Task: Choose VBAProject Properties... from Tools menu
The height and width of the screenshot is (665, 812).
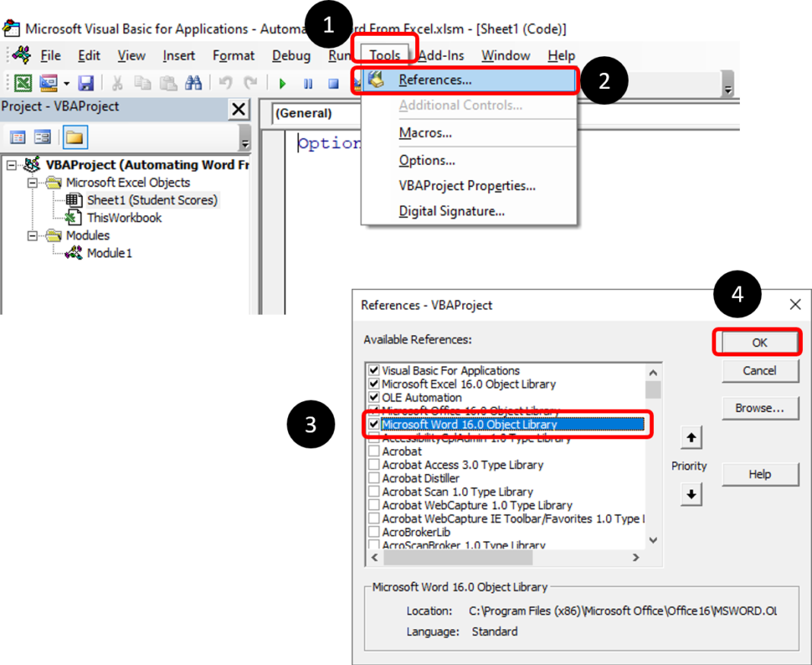Action: [x=469, y=185]
